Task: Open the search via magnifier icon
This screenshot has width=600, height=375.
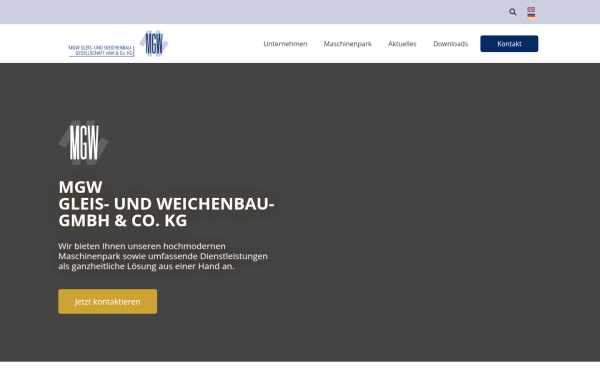Action: coord(512,12)
